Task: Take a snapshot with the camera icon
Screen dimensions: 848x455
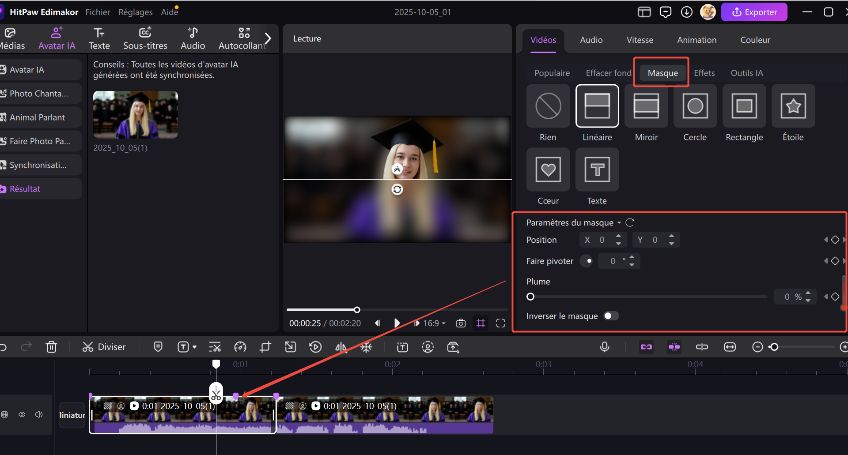Action: click(x=461, y=323)
